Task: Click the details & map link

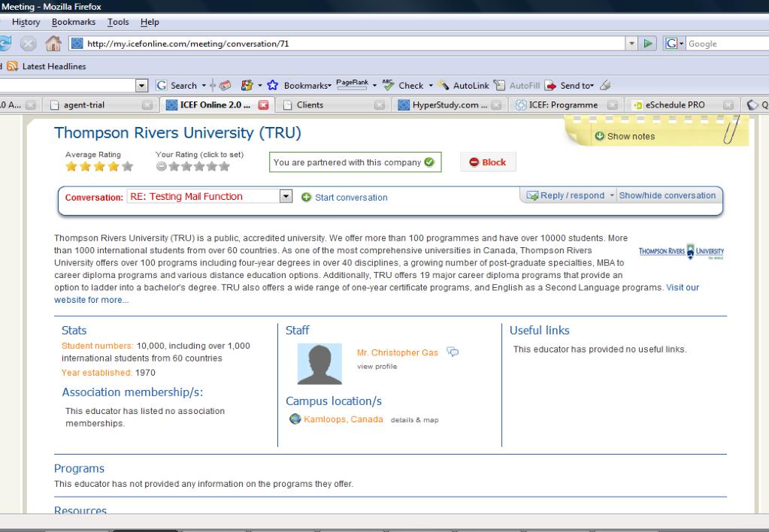Action: click(x=414, y=420)
